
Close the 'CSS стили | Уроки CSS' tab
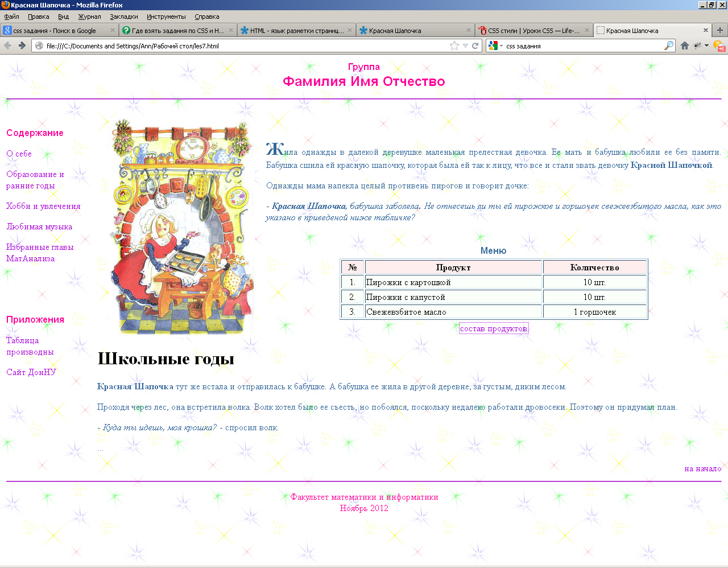[x=587, y=30]
